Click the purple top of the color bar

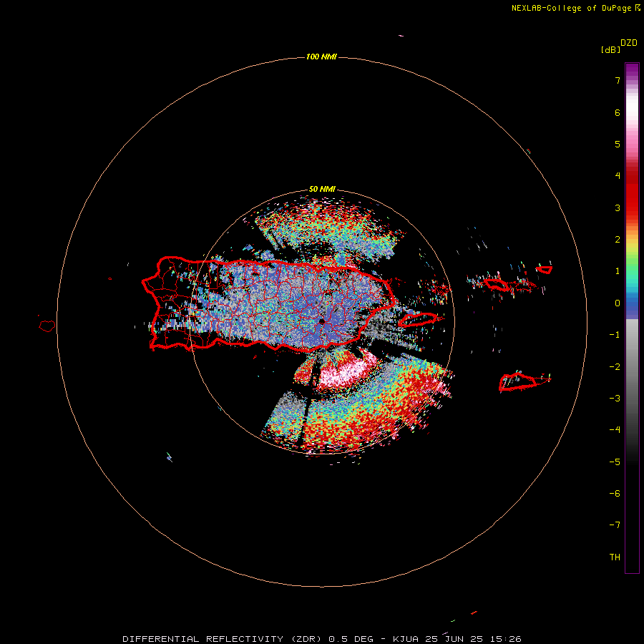coord(632,70)
